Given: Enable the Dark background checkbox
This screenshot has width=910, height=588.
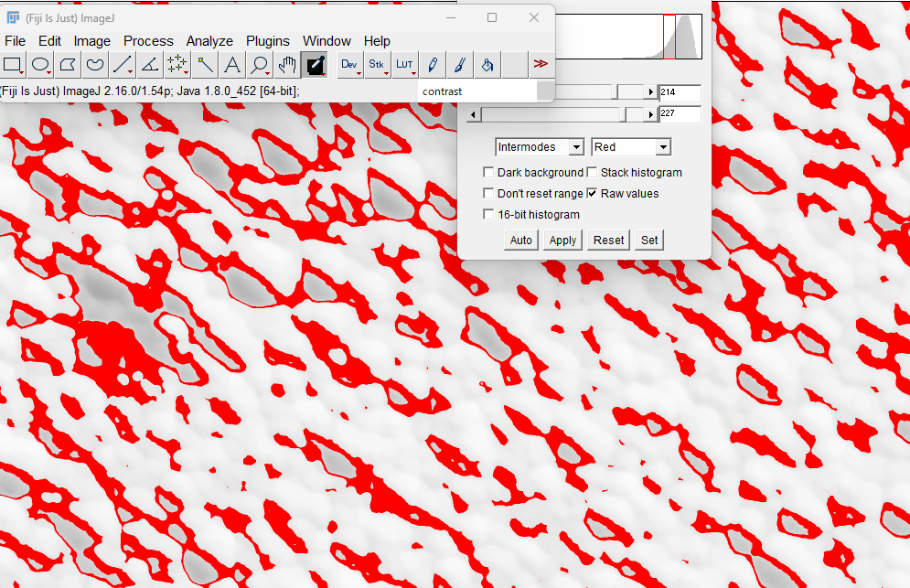Looking at the screenshot, I should [488, 172].
